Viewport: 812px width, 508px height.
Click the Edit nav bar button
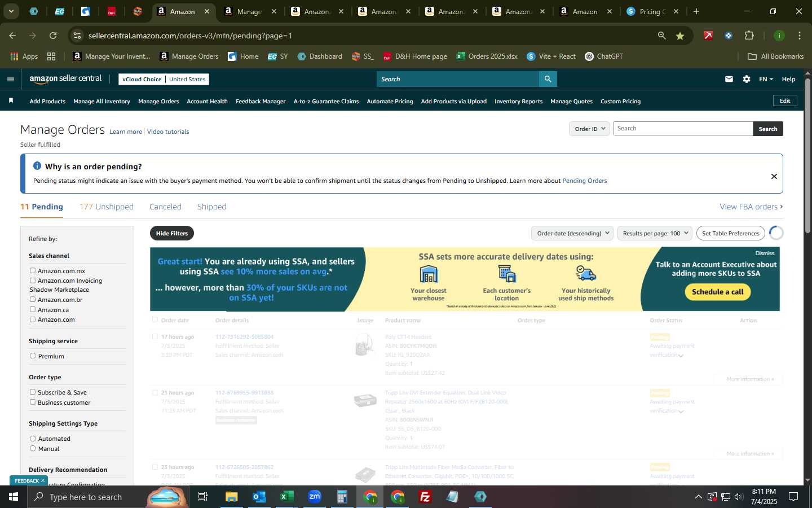785,100
